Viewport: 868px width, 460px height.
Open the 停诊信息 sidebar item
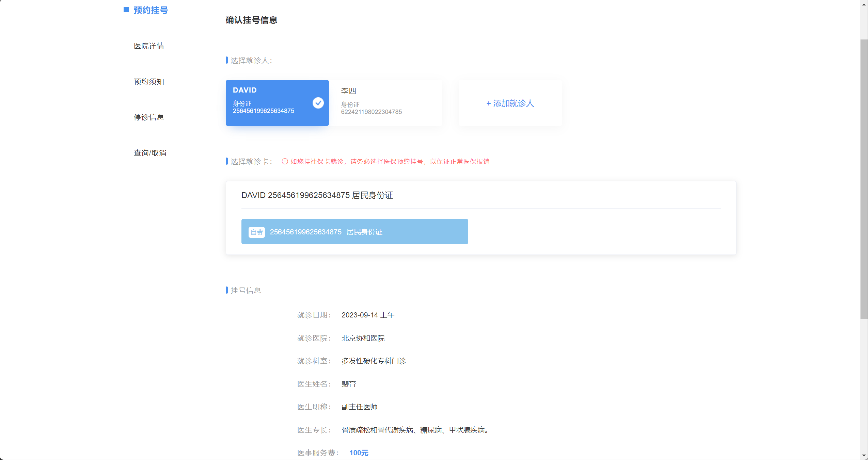(x=149, y=117)
